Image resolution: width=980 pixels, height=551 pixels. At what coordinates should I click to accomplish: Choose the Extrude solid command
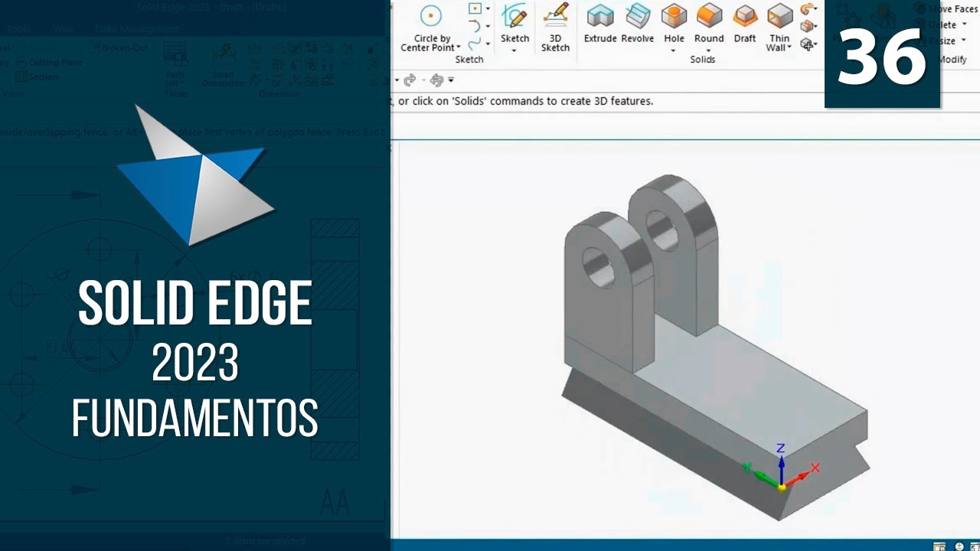(600, 24)
